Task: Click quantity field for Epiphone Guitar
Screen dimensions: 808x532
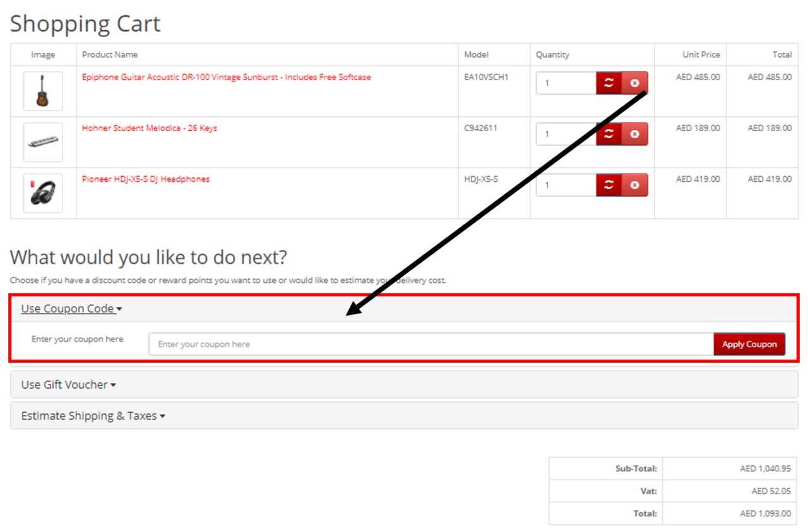Action: (x=566, y=83)
